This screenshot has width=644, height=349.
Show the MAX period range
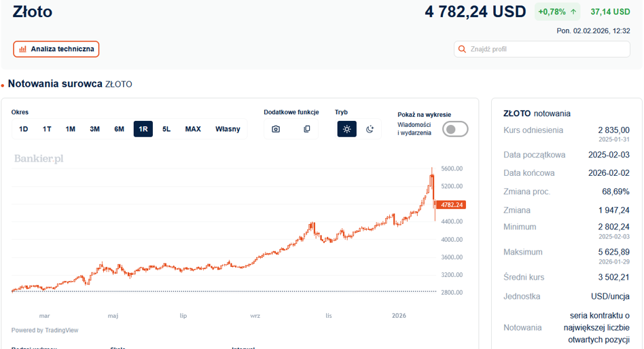point(193,129)
